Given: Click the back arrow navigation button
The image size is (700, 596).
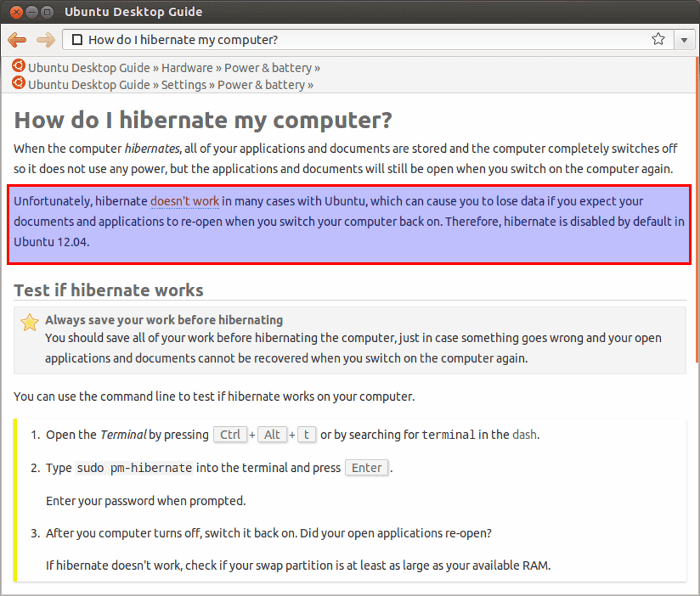Looking at the screenshot, I should [x=17, y=40].
